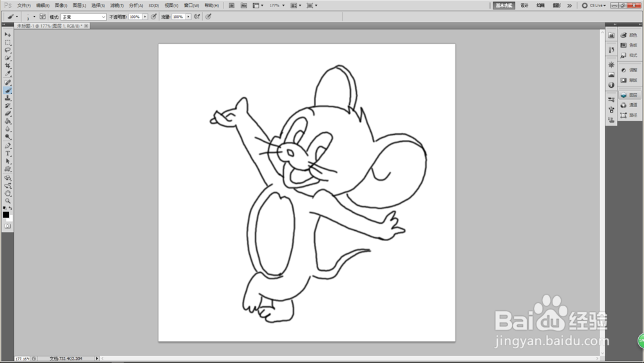
Task: Open the 图层 layers panel button
Action: [630, 95]
